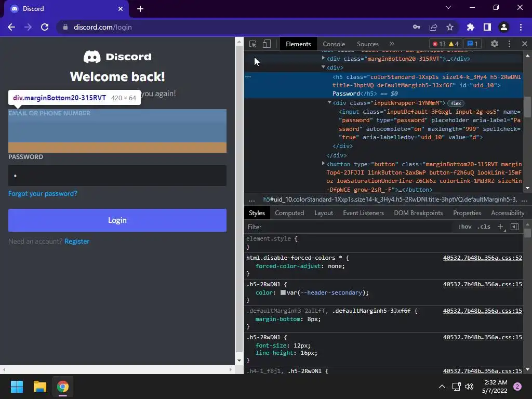
Task: Open source link 40532.7b48b…356a.css:52
Action: point(483,258)
